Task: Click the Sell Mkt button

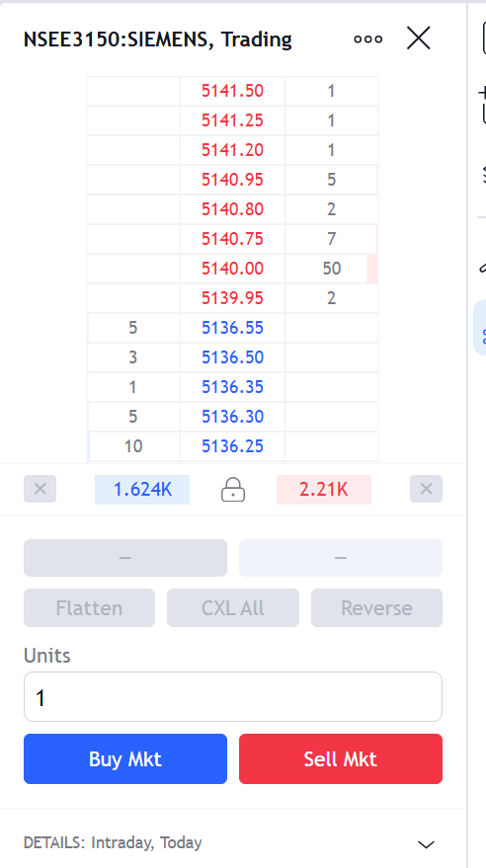Action: tap(341, 759)
